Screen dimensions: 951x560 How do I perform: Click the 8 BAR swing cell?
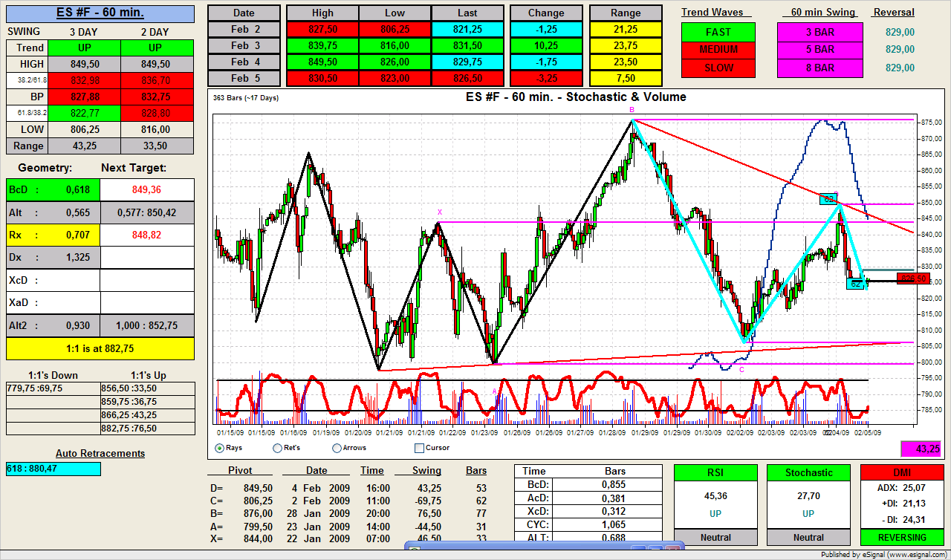(x=820, y=68)
